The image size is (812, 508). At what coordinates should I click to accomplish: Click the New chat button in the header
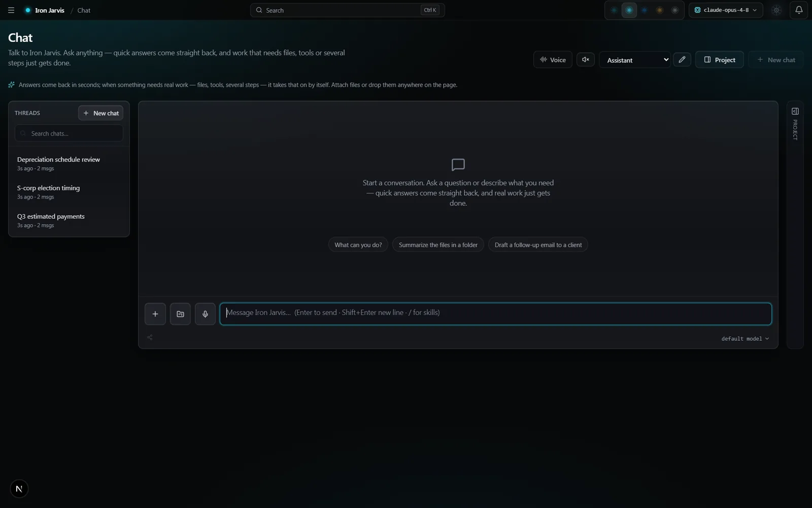click(x=776, y=59)
